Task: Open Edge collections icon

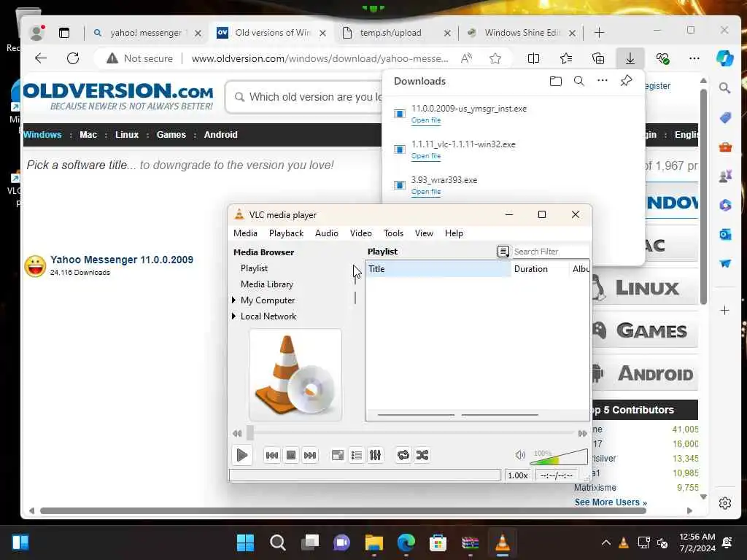Action: (598, 58)
